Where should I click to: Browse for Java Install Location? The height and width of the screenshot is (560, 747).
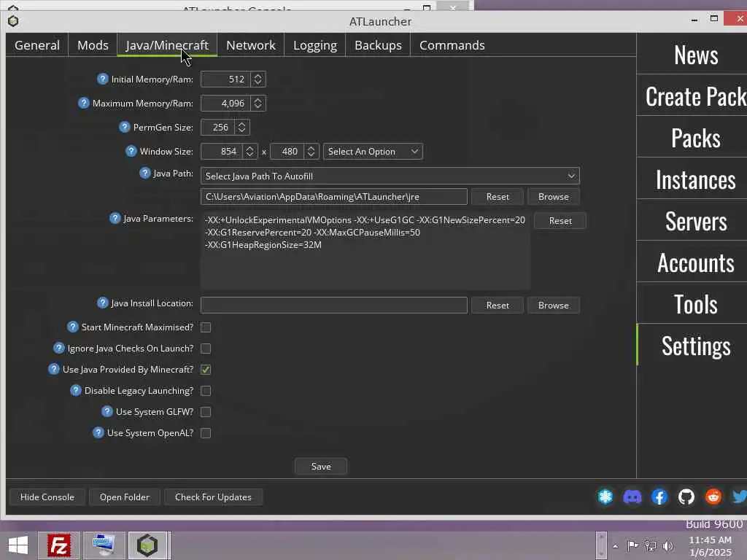tap(553, 306)
